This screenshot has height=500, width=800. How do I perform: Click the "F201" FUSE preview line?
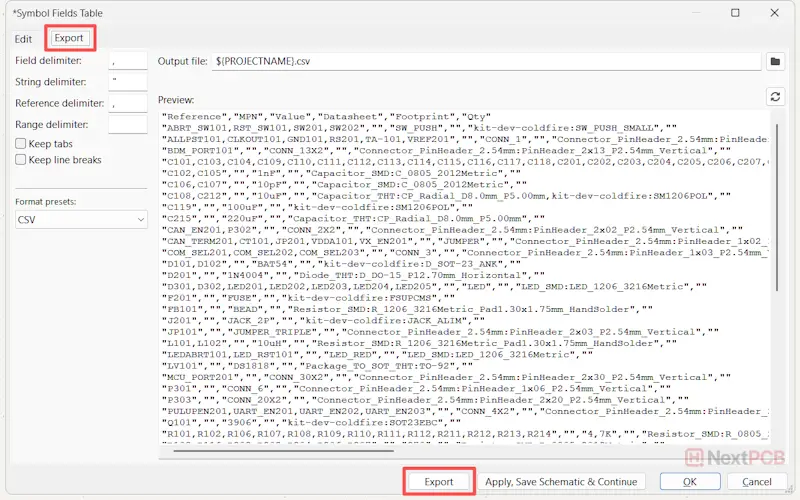click(x=308, y=298)
